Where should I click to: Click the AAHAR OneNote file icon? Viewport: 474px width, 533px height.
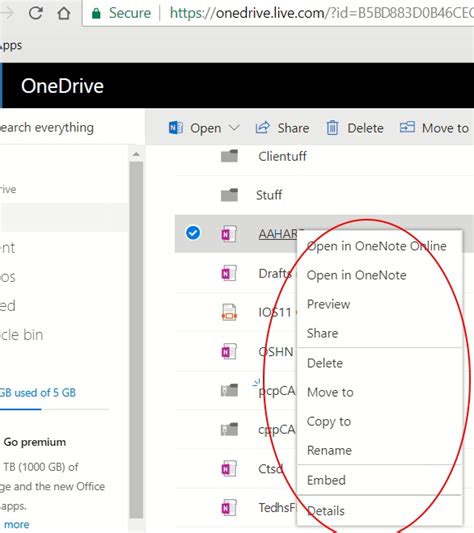(x=229, y=234)
